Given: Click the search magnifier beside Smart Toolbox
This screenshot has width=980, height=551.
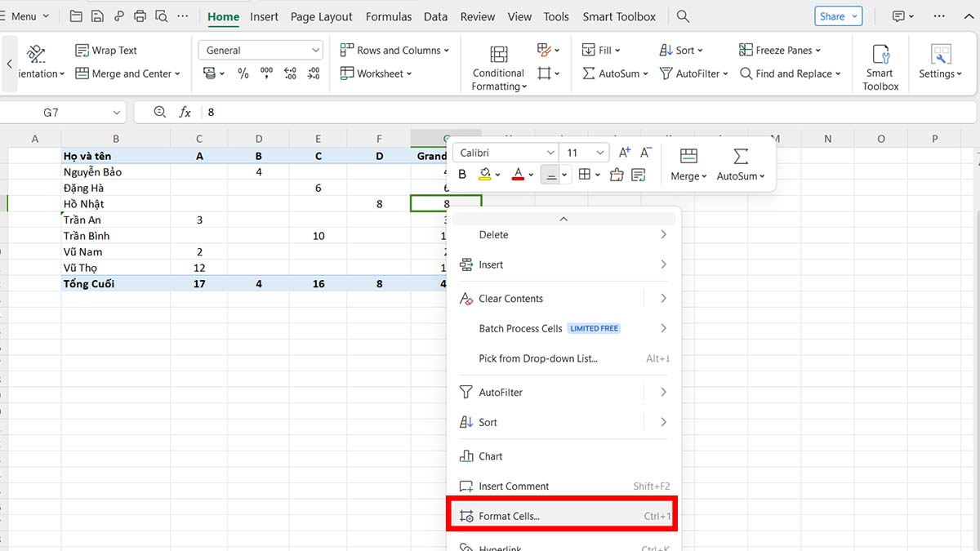Looking at the screenshot, I should click(683, 16).
